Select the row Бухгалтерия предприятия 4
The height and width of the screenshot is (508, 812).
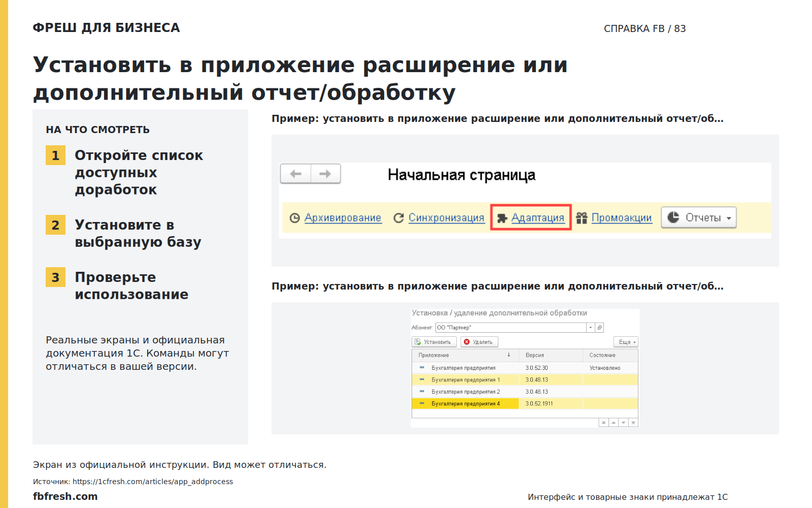[x=525, y=404]
